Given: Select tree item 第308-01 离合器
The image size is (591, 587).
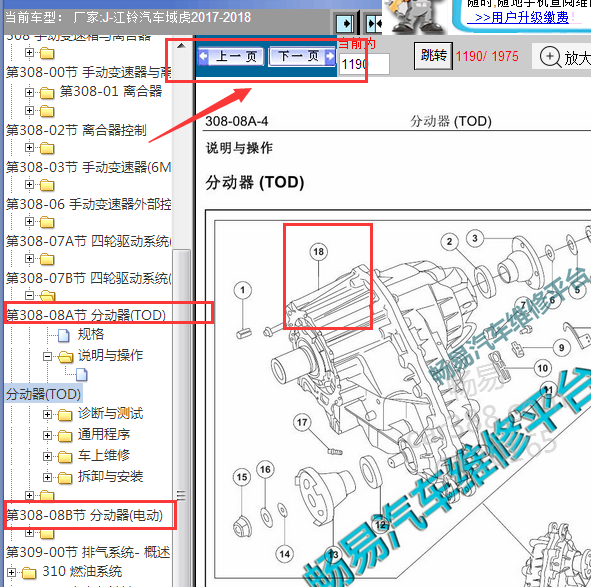Looking at the screenshot, I should [x=111, y=91].
